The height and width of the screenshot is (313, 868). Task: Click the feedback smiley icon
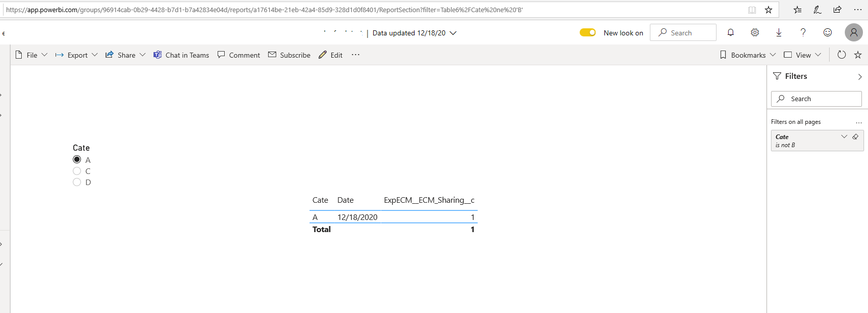[x=827, y=32]
